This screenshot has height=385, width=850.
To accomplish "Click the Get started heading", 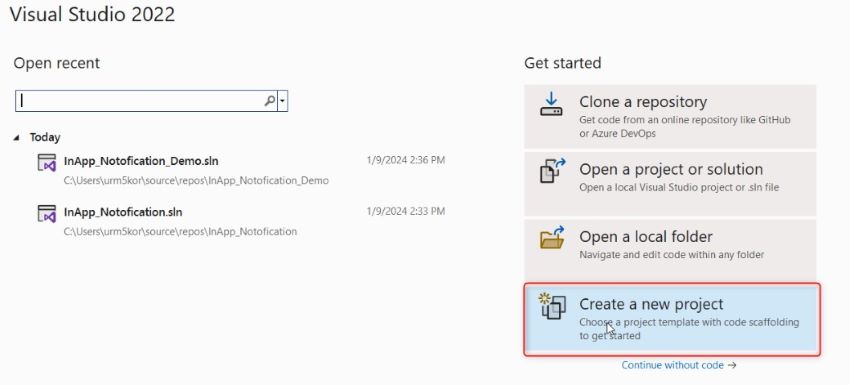I will pos(563,63).
